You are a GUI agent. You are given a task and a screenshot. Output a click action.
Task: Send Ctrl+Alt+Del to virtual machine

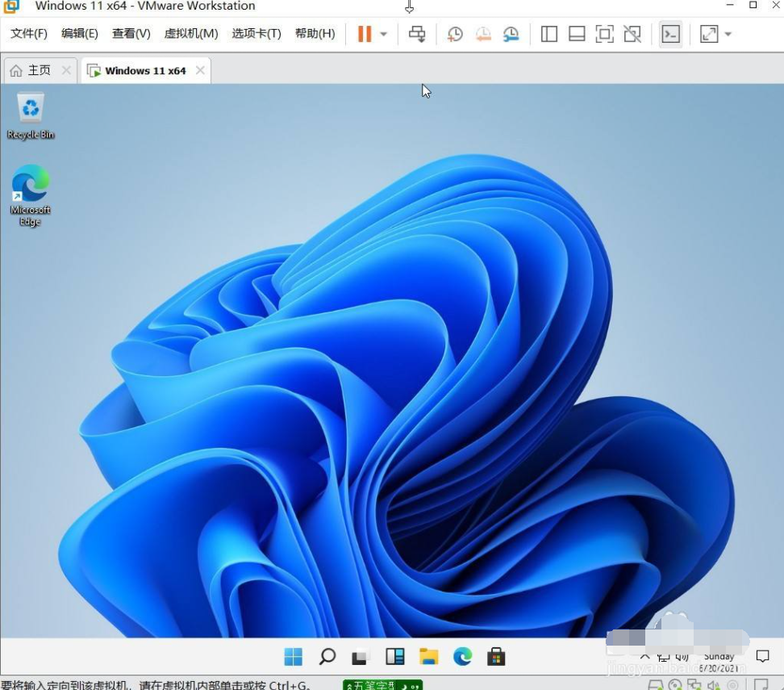tap(417, 34)
